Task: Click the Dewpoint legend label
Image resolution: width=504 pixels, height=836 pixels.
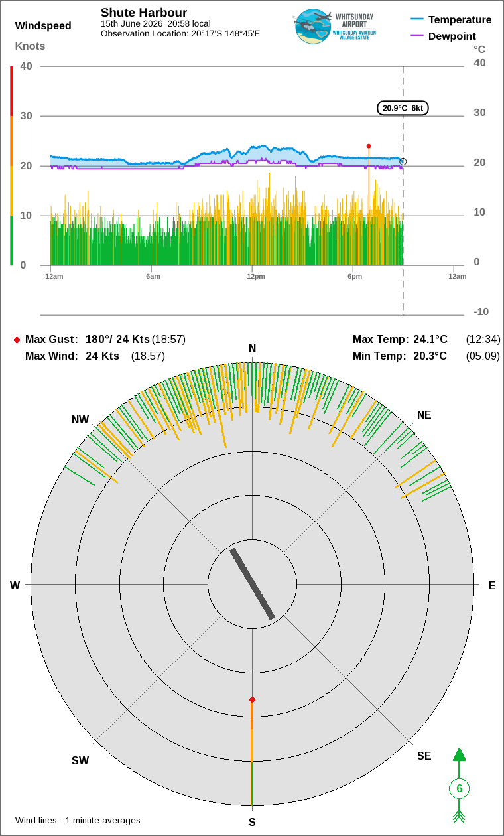Action: (x=452, y=36)
